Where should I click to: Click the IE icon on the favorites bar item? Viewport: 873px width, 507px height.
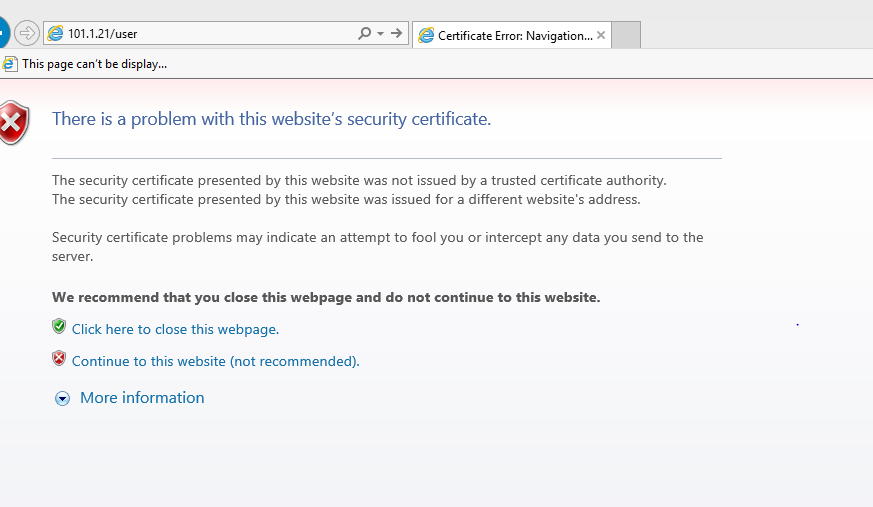(x=10, y=64)
